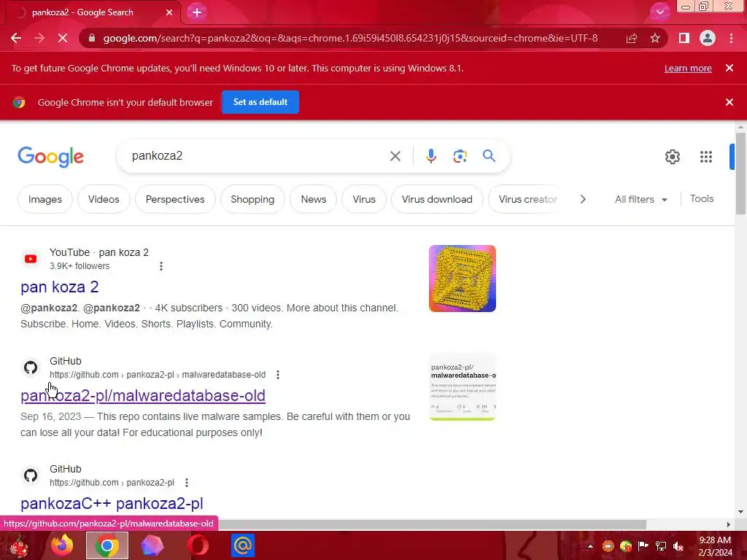Show more filter chips with arrow
This screenshot has width=747, height=560.
pyautogui.click(x=583, y=199)
